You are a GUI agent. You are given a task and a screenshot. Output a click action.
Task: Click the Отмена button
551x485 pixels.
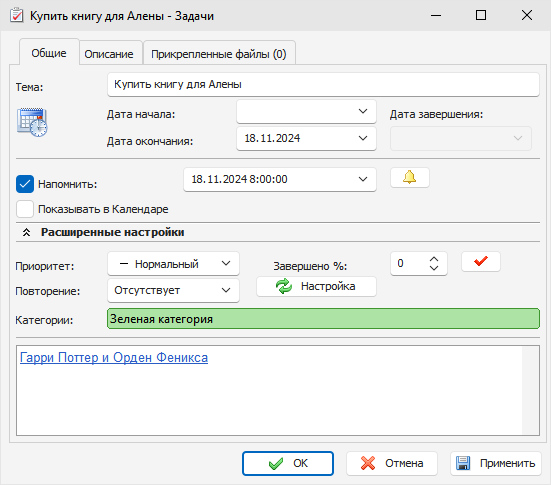tap(392, 463)
